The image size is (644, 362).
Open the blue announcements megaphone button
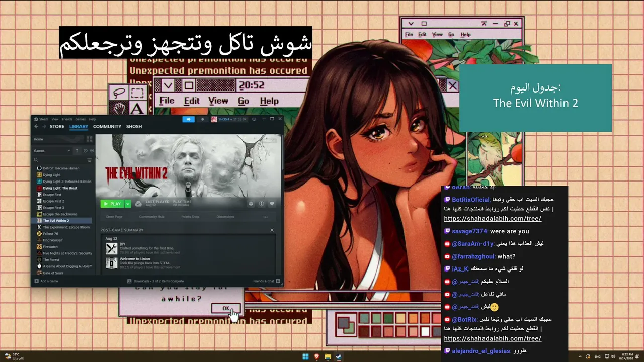point(189,119)
